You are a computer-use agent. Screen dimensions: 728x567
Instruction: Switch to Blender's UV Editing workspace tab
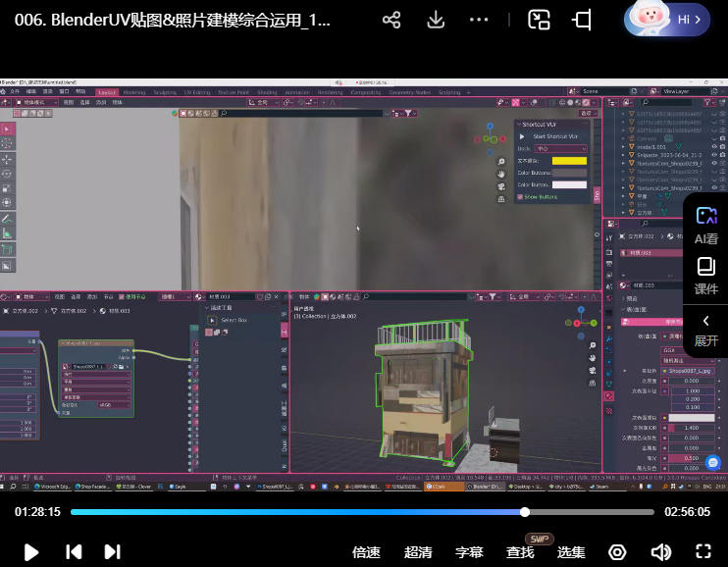click(x=197, y=92)
